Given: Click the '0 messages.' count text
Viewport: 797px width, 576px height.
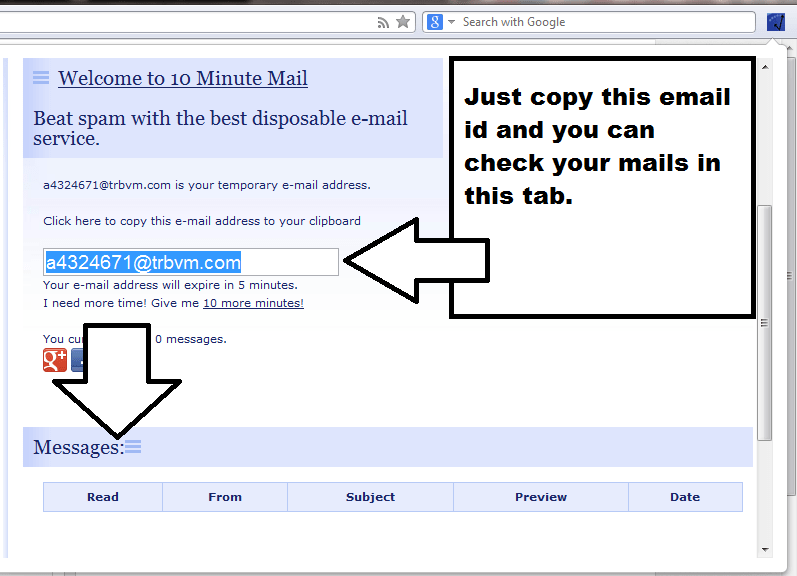Looking at the screenshot, I should coord(191,339).
